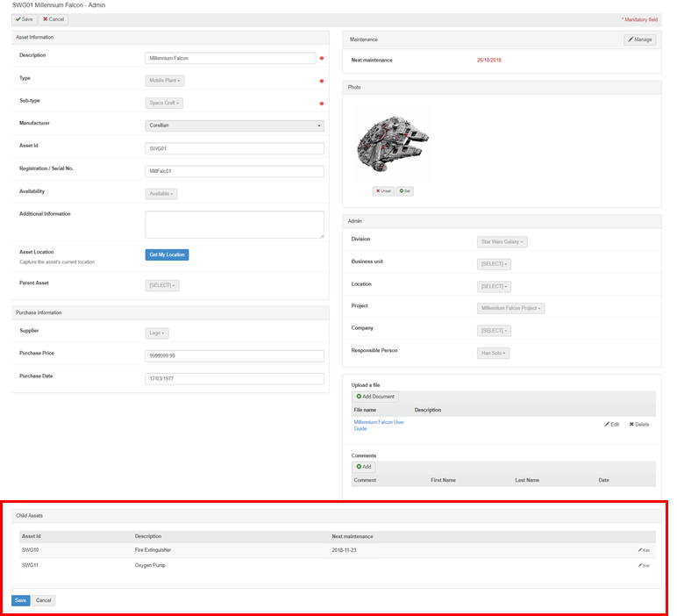The image size is (677, 616).
Task: Open the Supplier Lego dropdown
Action: pos(157,333)
